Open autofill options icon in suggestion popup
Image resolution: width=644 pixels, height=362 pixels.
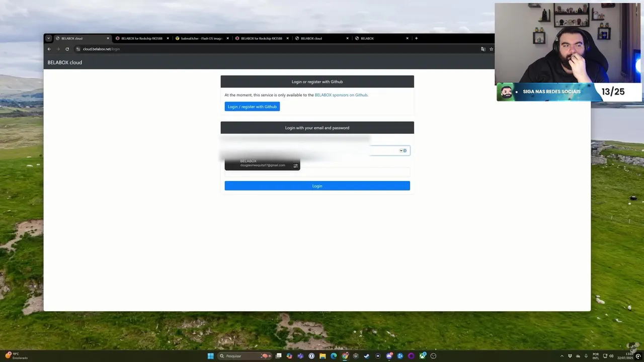pos(296,165)
